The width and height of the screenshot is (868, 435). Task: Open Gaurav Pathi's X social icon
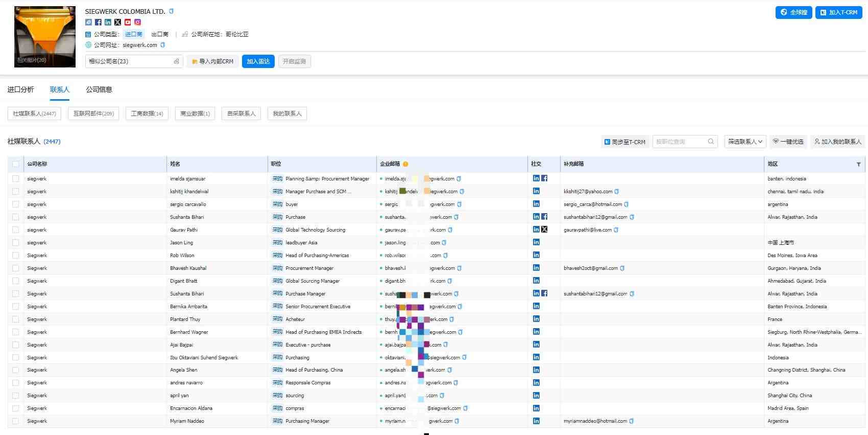pos(544,230)
